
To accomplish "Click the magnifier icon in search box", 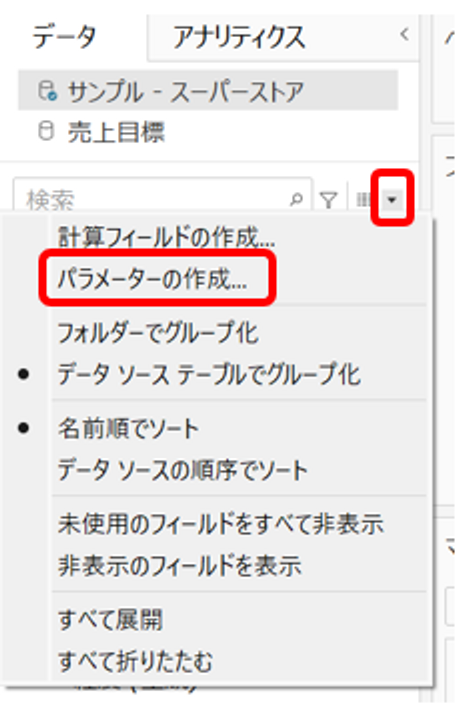I will (x=296, y=199).
